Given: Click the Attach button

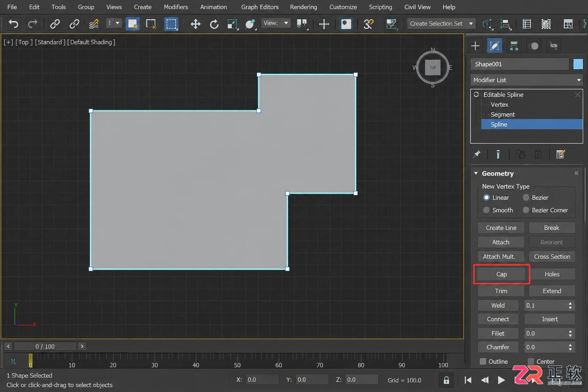Looking at the screenshot, I should tap(501, 242).
